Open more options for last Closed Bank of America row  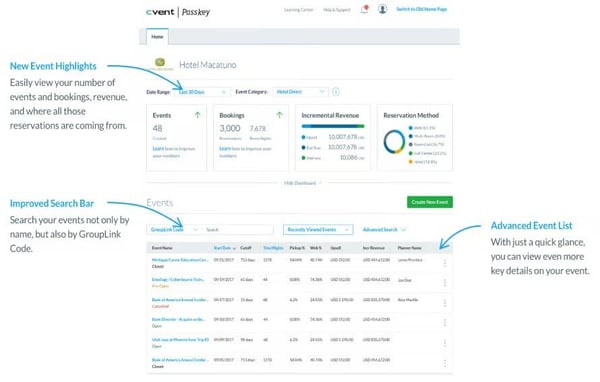445,363
